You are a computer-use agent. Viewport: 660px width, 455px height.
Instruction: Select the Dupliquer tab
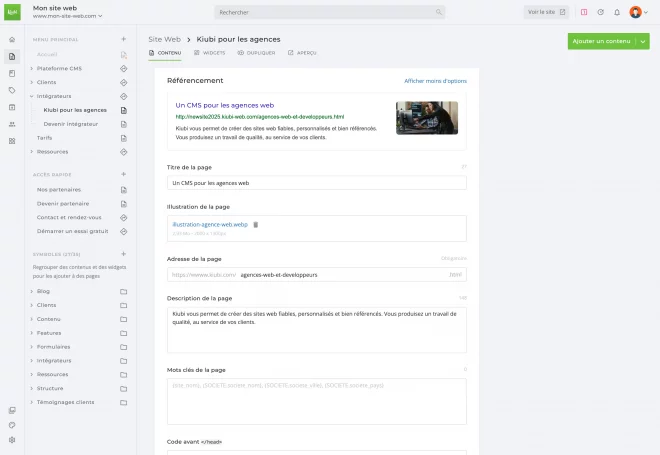(256, 53)
